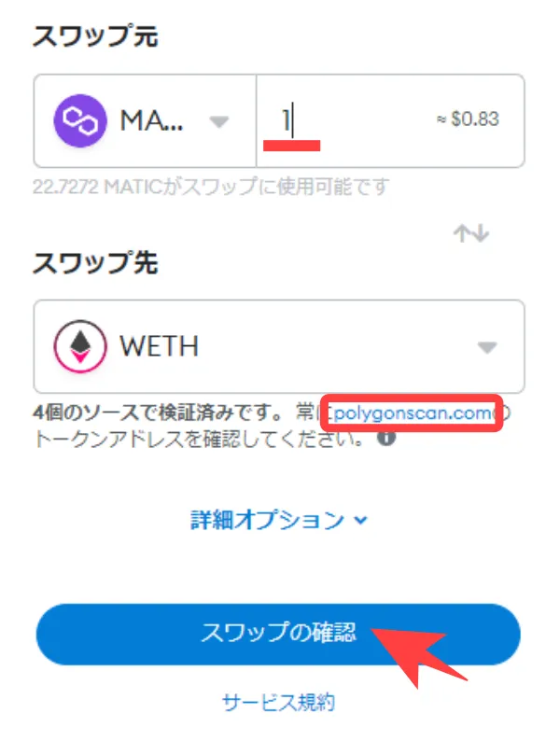Click the トークンアドレスを確認してください text
The image size is (560, 741).
200,439
